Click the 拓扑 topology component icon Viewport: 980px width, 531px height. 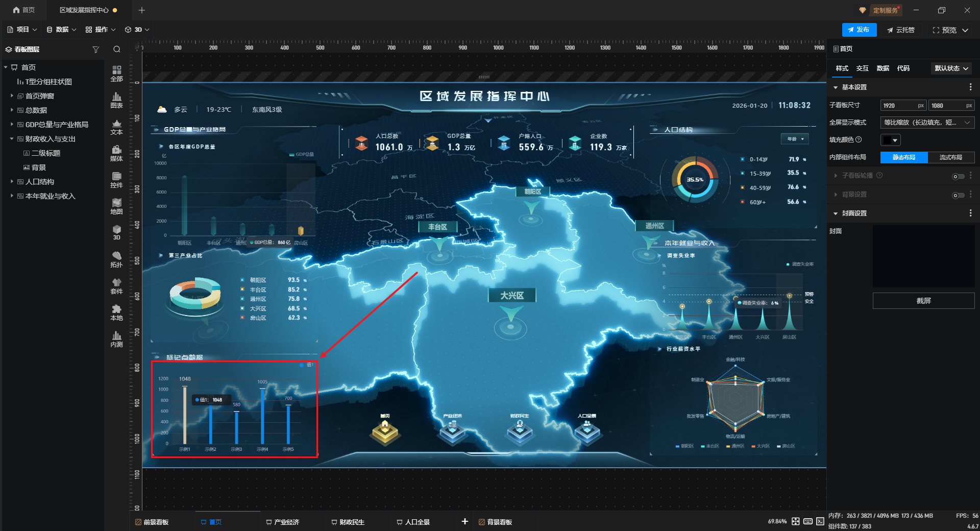116,259
